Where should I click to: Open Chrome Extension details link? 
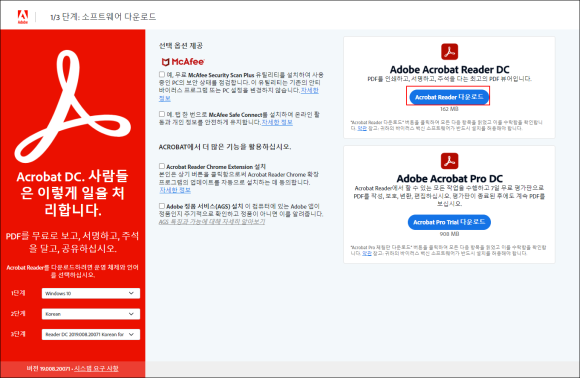click(175, 190)
